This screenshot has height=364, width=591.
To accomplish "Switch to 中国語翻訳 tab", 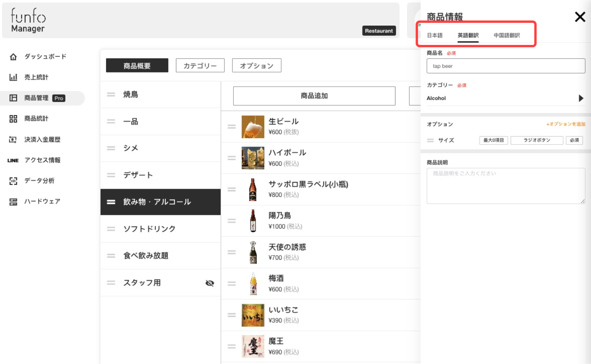I will point(507,35).
